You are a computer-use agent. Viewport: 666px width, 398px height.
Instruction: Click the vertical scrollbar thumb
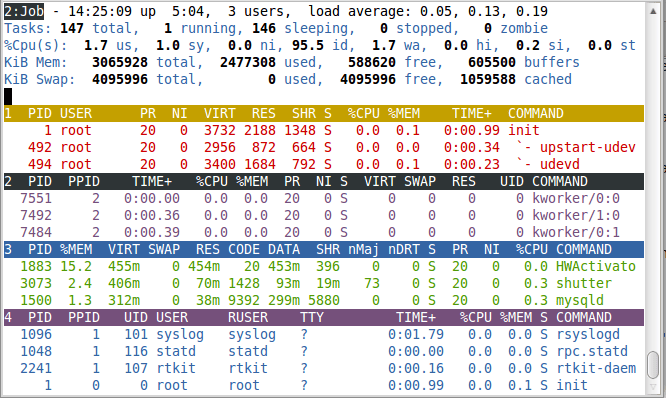653,365
